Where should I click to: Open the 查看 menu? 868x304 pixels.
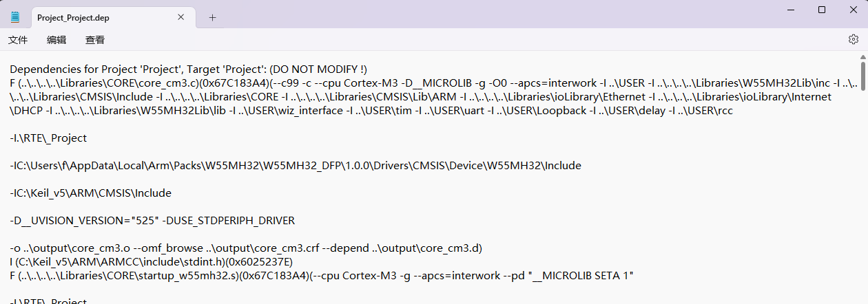[x=95, y=40]
